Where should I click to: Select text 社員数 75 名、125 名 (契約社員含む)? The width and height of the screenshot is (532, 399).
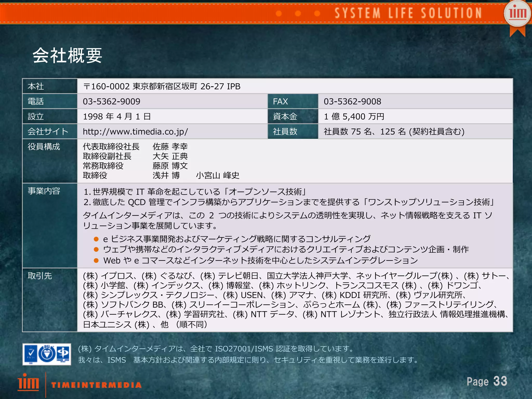click(x=394, y=131)
